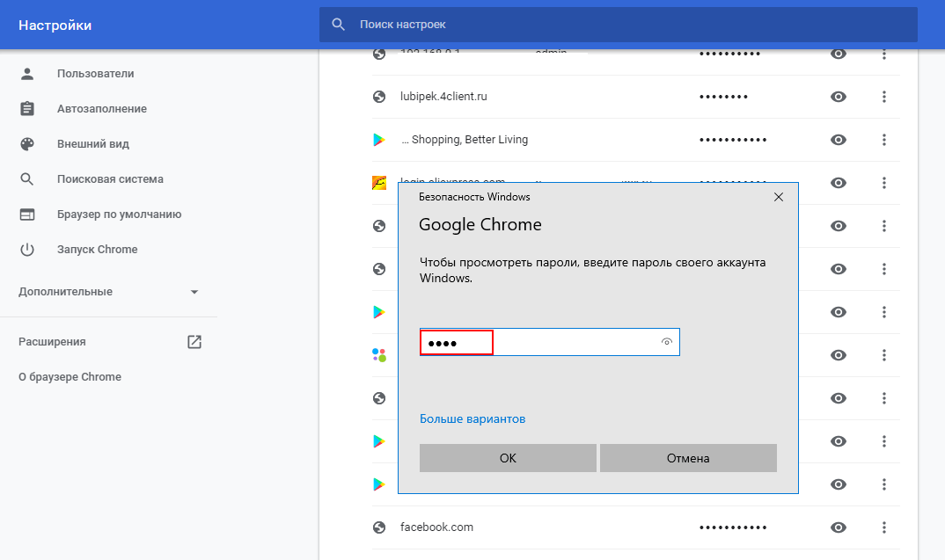Open more options for lubipek.4client.ru entry
The width and height of the screenshot is (945, 560).
(884, 97)
